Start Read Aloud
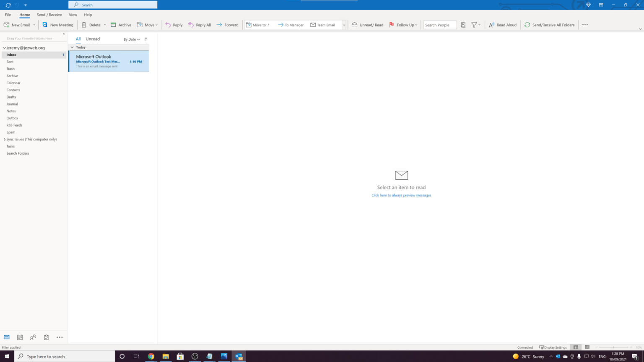This screenshot has width=644, height=362. [x=503, y=25]
